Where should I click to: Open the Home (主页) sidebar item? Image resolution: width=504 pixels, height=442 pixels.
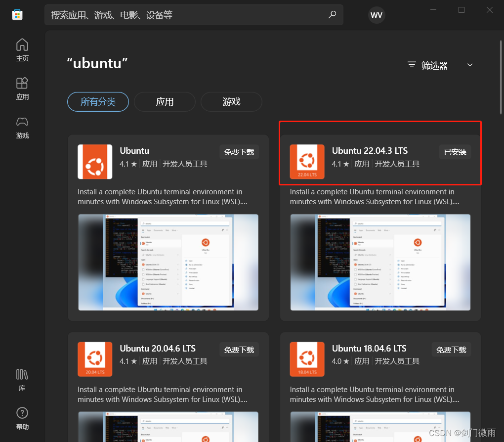click(22, 50)
